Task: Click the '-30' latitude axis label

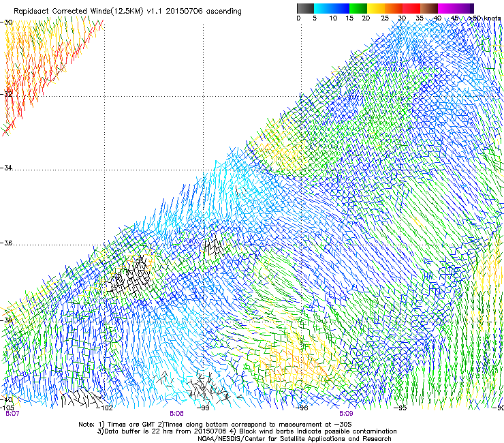Action: tap(6, 22)
